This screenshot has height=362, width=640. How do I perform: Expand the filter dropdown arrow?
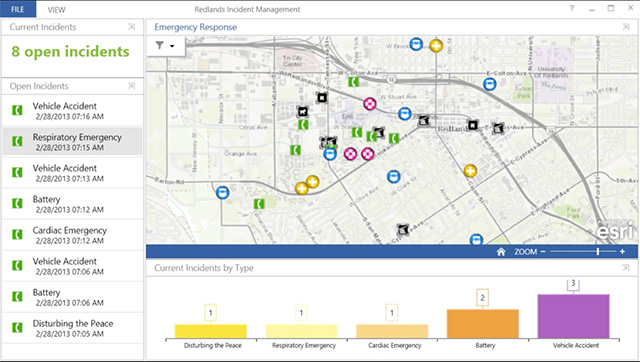(x=172, y=46)
